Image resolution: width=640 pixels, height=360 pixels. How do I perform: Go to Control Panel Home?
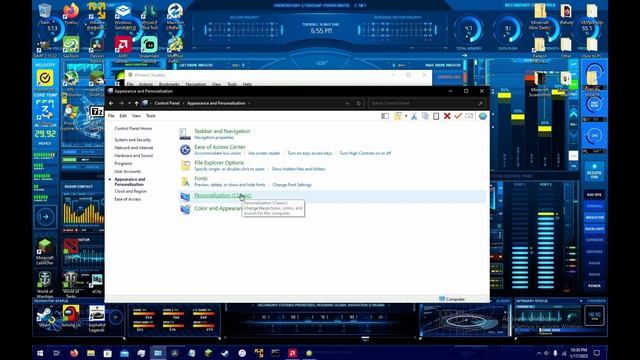[x=133, y=129]
